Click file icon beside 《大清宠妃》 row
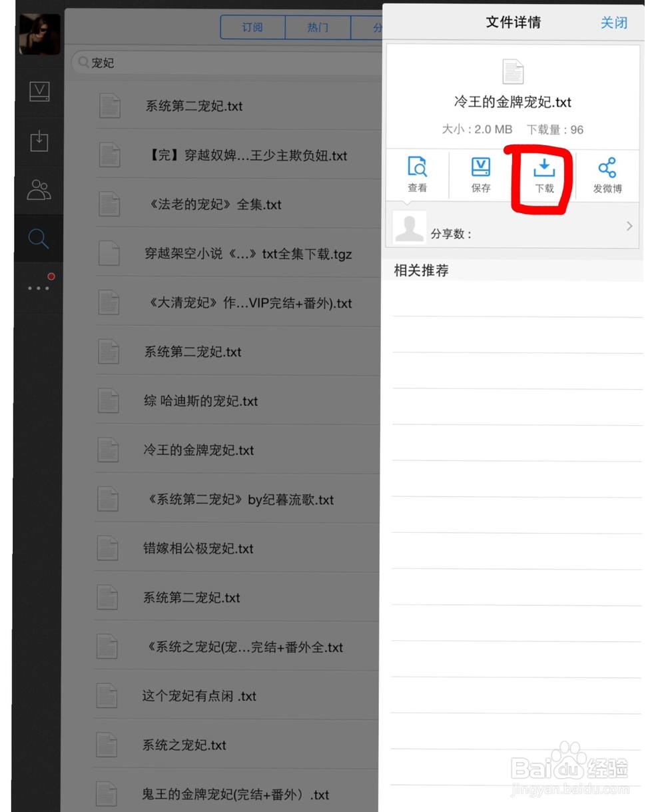This screenshot has height=812, width=666. [109, 302]
